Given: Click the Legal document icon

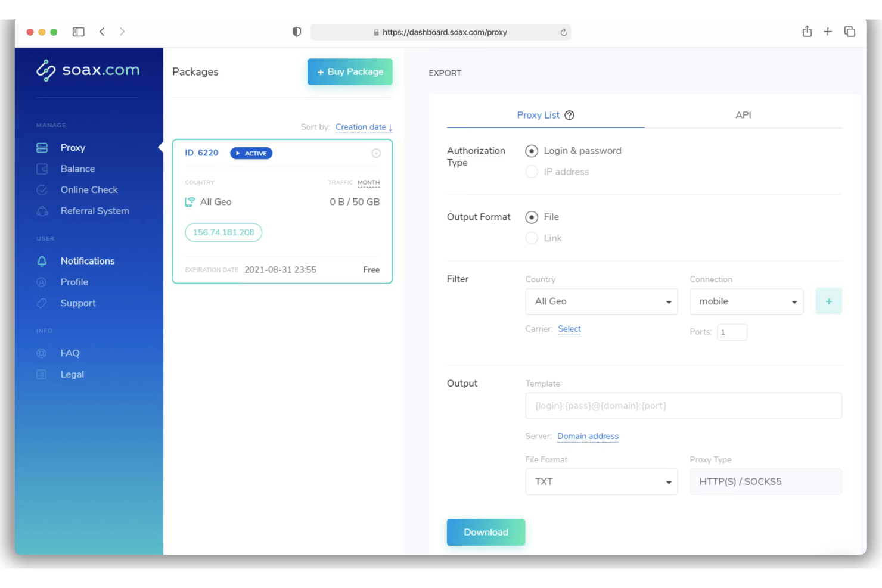Looking at the screenshot, I should coord(42,375).
